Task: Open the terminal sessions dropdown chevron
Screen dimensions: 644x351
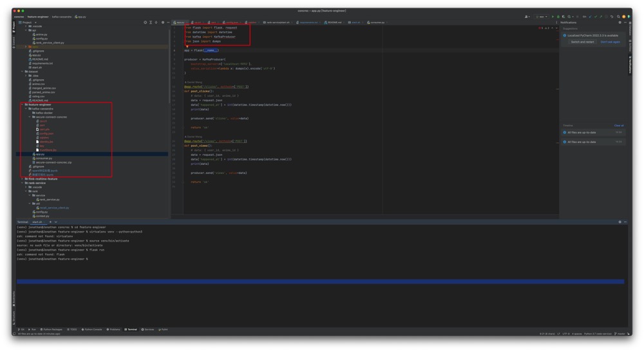Action: coord(56,222)
